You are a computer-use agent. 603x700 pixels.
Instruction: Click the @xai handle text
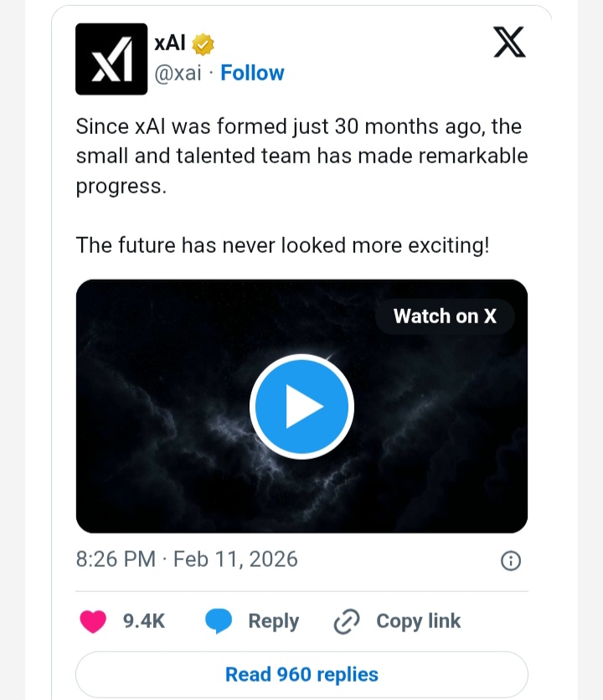178,73
